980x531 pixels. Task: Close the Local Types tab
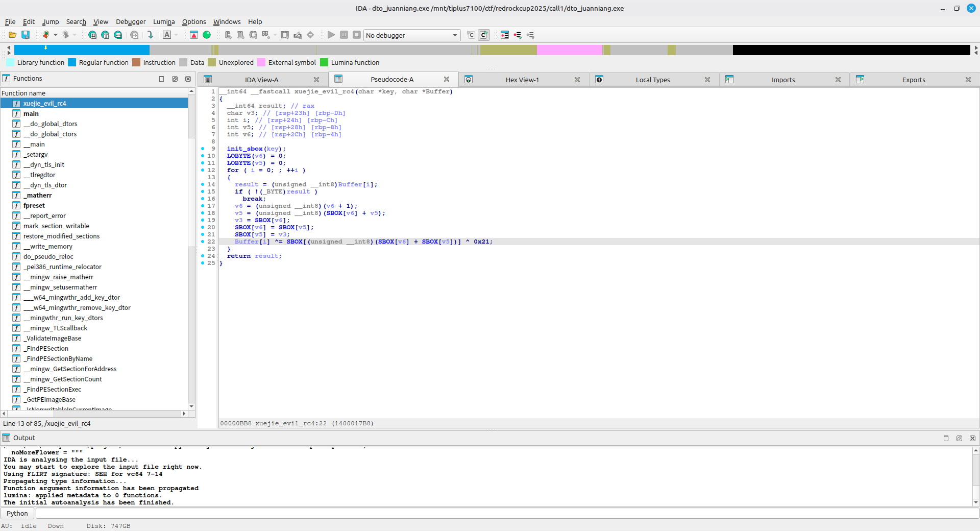(707, 80)
